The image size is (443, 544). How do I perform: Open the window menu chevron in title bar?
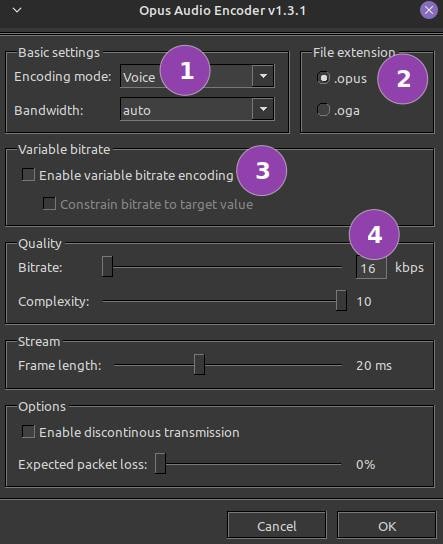(x=17, y=11)
